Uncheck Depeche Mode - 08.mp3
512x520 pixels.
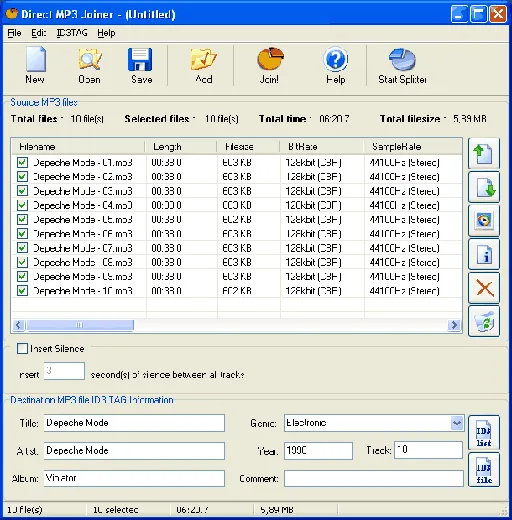[22, 262]
